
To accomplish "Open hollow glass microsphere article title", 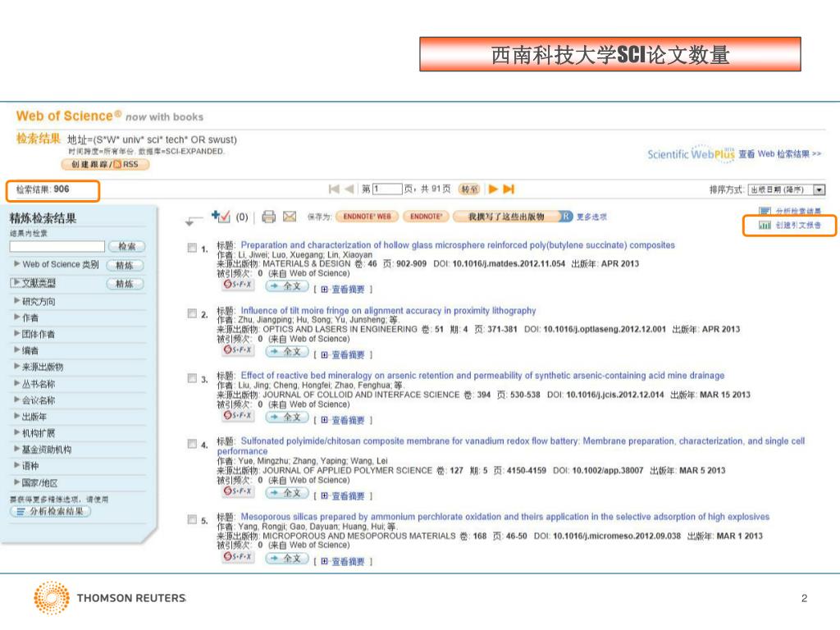I will (x=458, y=244).
